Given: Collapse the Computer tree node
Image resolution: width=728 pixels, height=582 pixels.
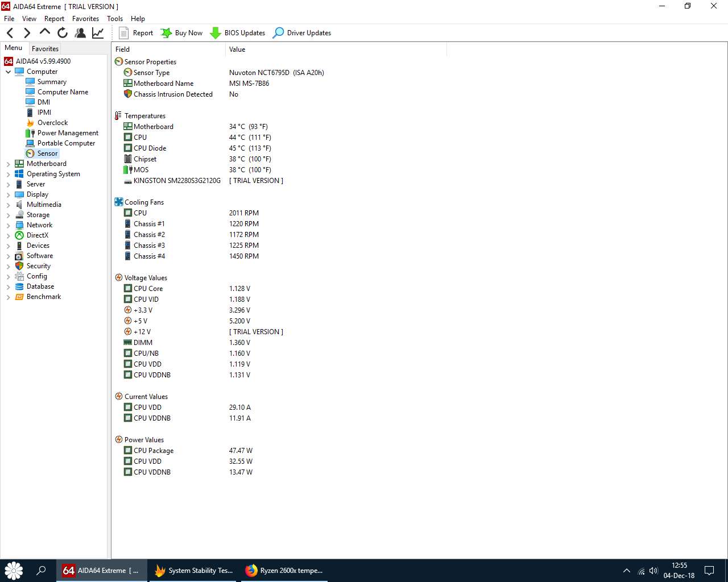Looking at the screenshot, I should (8, 72).
